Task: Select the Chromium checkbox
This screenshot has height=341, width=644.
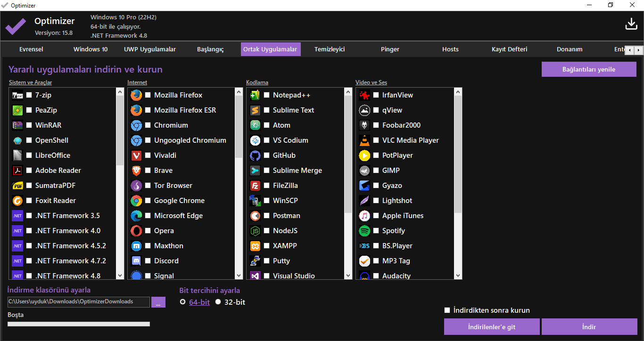Action: point(148,125)
